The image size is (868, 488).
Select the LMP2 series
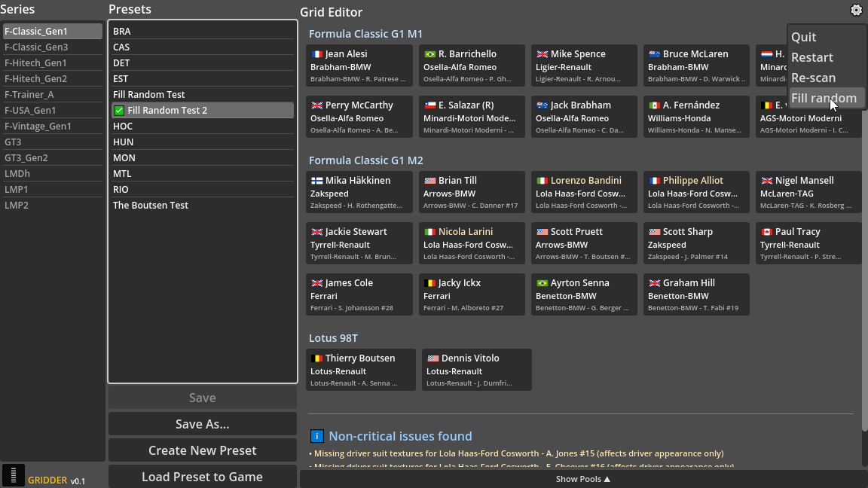coord(53,206)
